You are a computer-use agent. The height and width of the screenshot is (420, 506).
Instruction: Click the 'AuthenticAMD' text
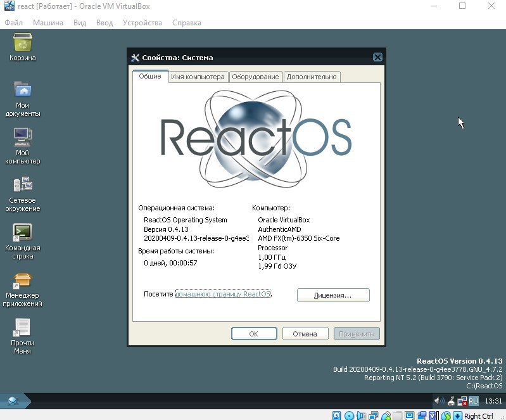pos(279,229)
